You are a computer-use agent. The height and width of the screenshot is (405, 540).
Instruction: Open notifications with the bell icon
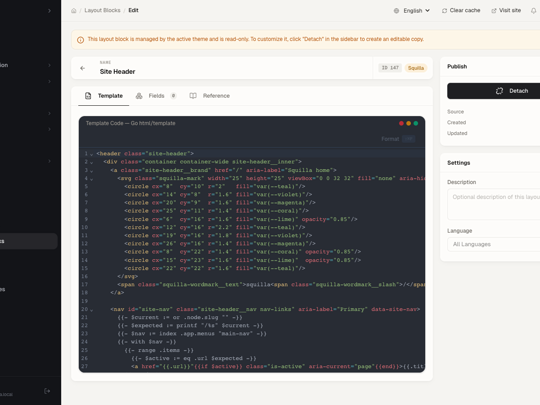point(533,11)
